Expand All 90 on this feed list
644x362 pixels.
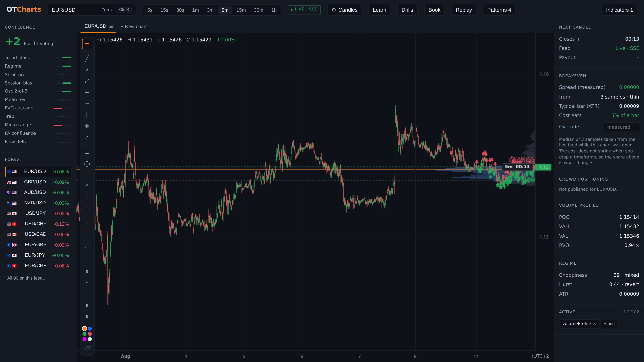[x=27, y=278]
